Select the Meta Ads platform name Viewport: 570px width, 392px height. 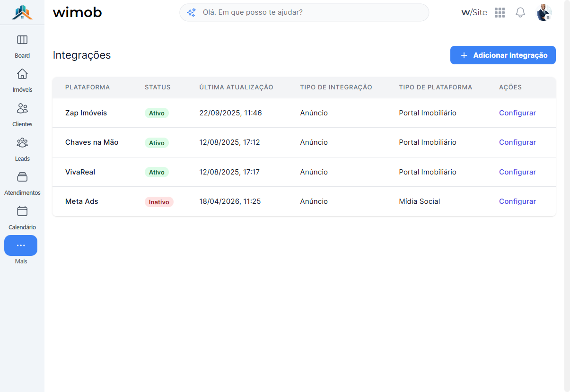[82, 201]
